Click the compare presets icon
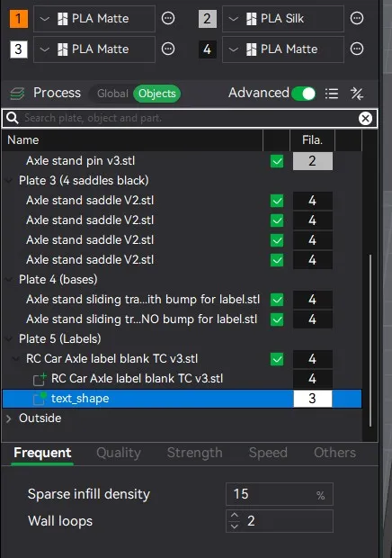 coord(357,94)
